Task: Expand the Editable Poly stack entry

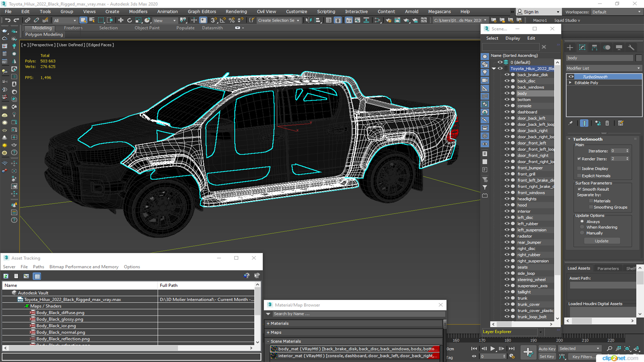Action: tap(570, 83)
